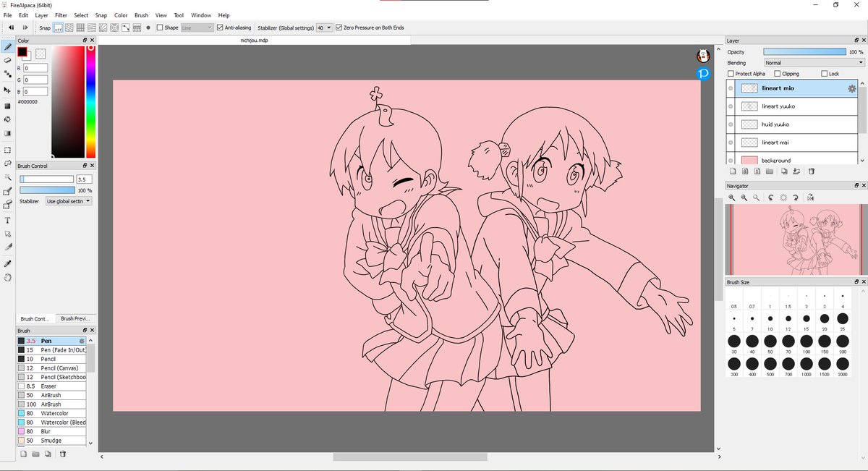Screen dimensions: 868x471
Task: Click the rainbow hue bar in Color panel
Action: pos(90,102)
